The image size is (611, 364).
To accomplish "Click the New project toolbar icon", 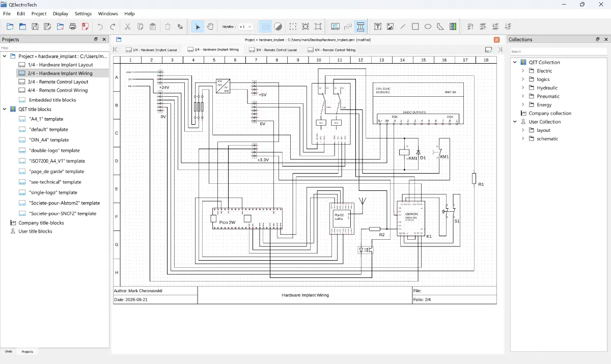I will [x=10, y=26].
